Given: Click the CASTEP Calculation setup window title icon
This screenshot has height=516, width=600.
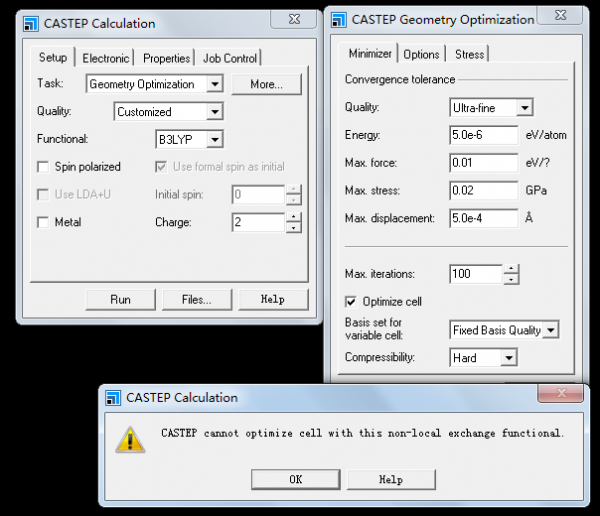Looking at the screenshot, I should [x=31, y=24].
